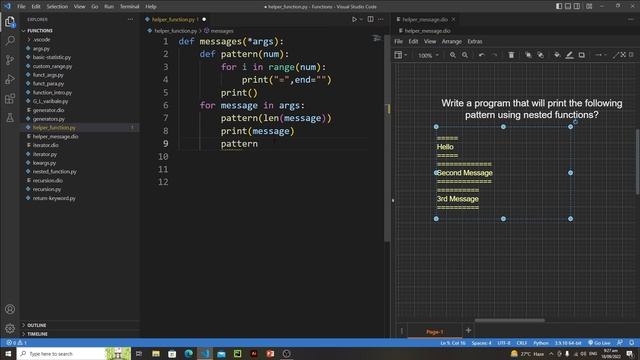Open Explorer Views and More Actions

(x=130, y=19)
